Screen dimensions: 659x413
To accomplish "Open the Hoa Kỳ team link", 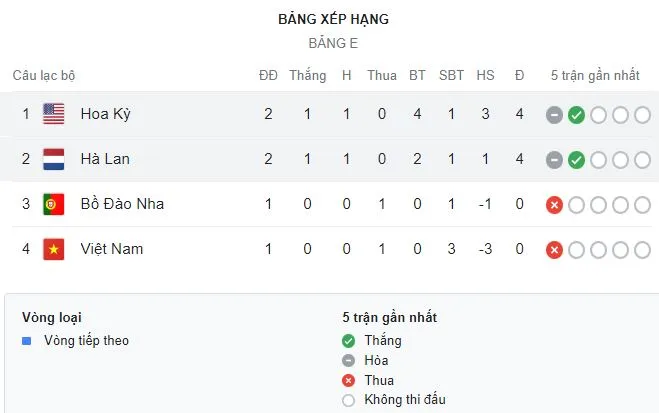I will (x=105, y=114).
